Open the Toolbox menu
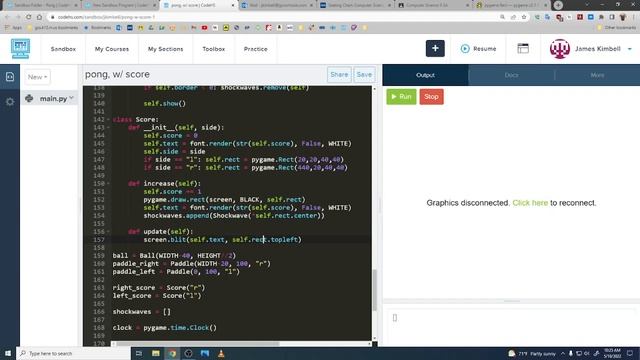The height and width of the screenshot is (360, 640). (213, 49)
